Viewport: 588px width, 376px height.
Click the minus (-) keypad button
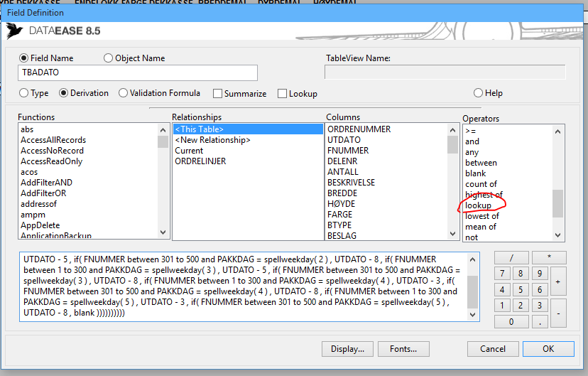(558, 313)
